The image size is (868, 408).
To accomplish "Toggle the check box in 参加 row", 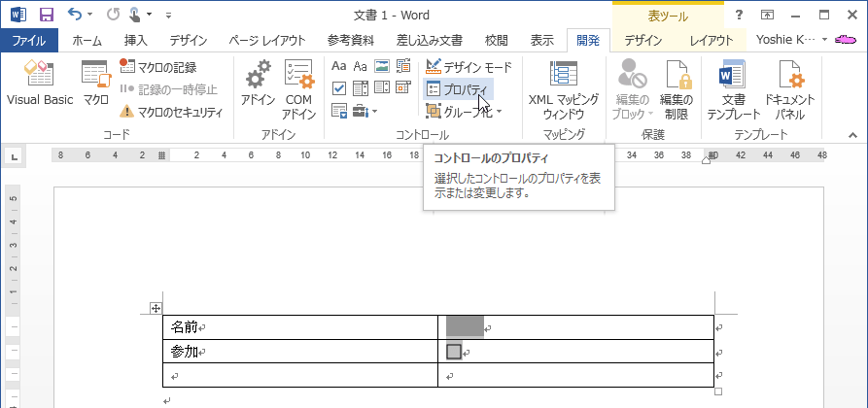I will click(x=454, y=352).
